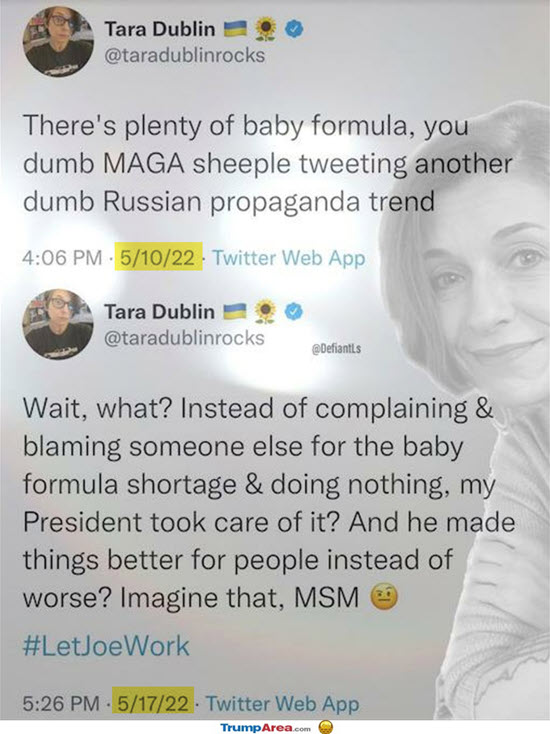Image resolution: width=550 pixels, height=734 pixels.
Task: Open the #LetJoeWork hashtag
Action: tap(106, 646)
